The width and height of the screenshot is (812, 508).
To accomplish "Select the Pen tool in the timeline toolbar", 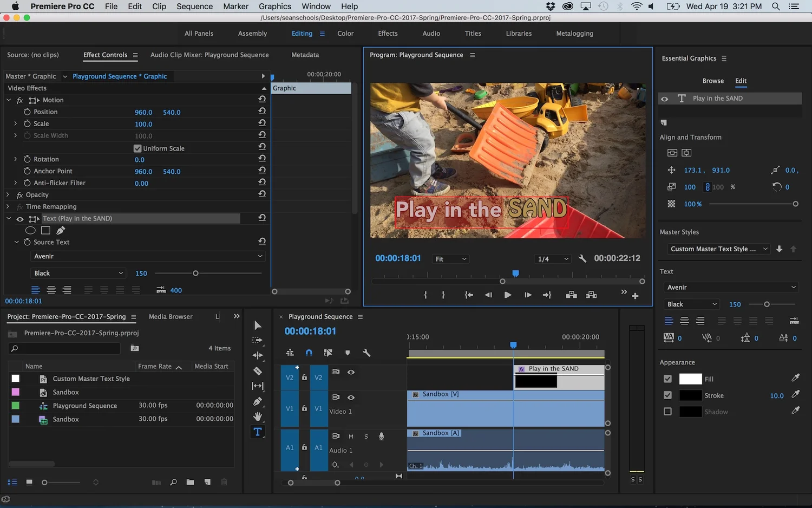I will (258, 401).
